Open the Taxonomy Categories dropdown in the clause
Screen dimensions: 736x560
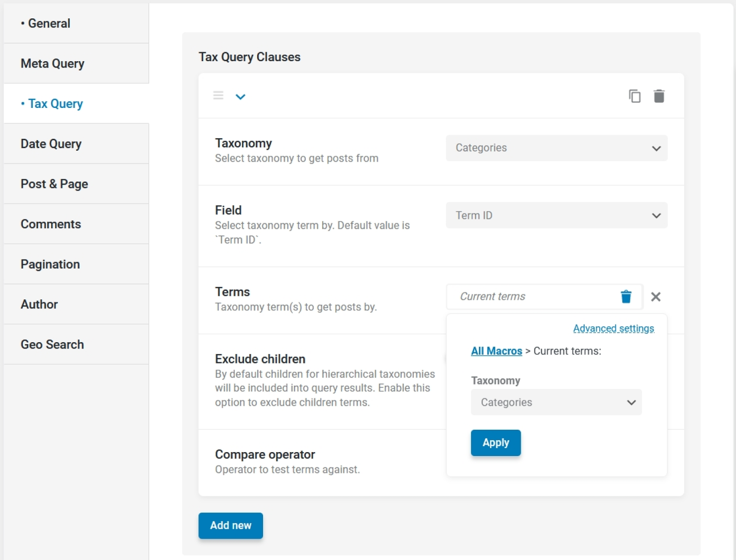pyautogui.click(x=556, y=148)
